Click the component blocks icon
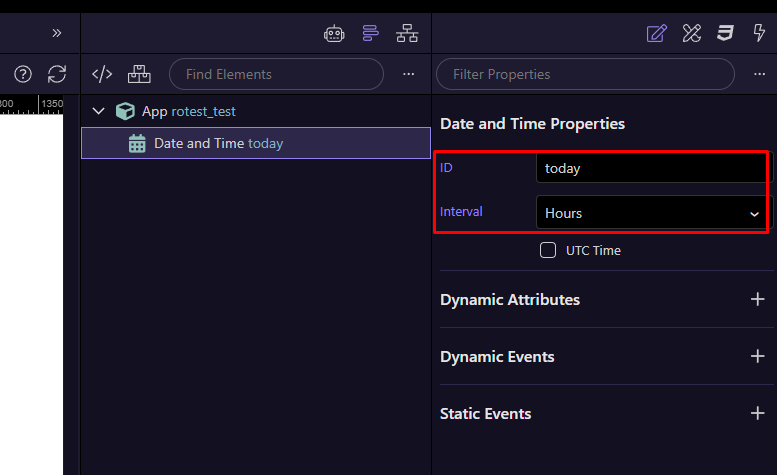This screenshot has height=475, width=777. tap(139, 74)
